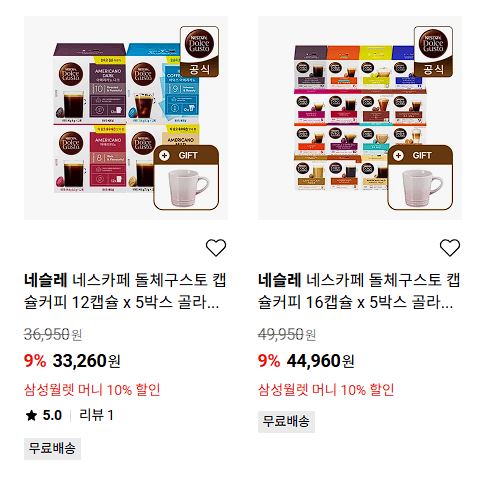Open 네슬레 16캡슐 x 5박스 product title link
Image resolution: width=478 pixels, height=480 pixels.
click(x=359, y=291)
